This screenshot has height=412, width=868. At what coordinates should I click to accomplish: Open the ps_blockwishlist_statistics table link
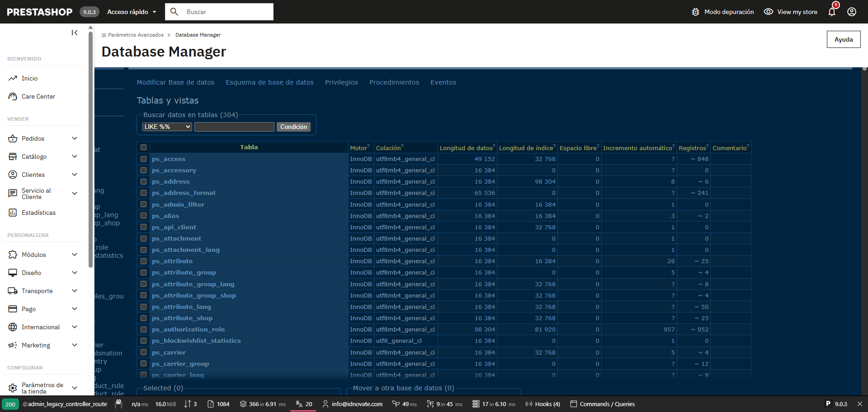pyautogui.click(x=196, y=341)
